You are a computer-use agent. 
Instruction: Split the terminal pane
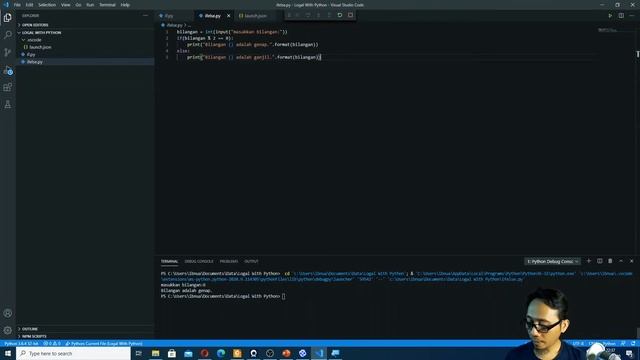600,261
